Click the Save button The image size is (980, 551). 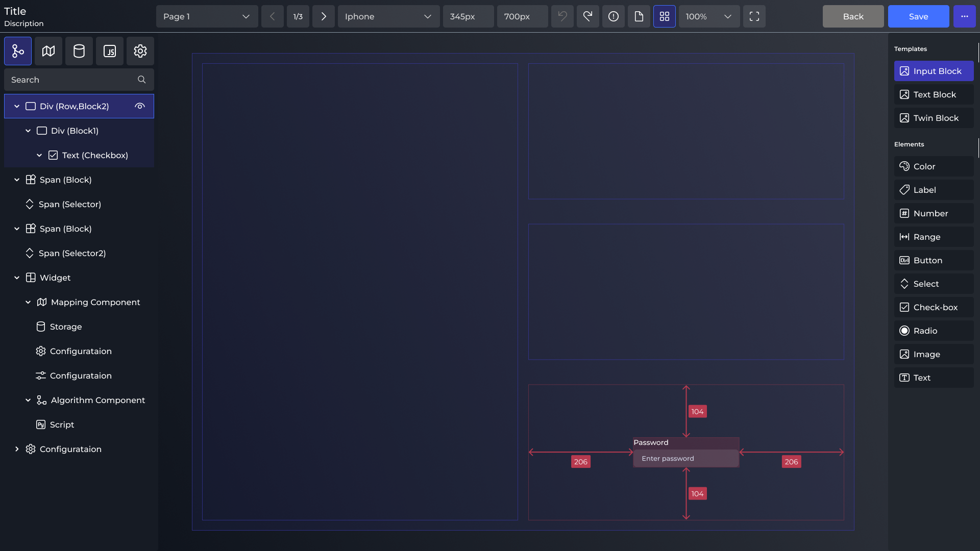[919, 16]
